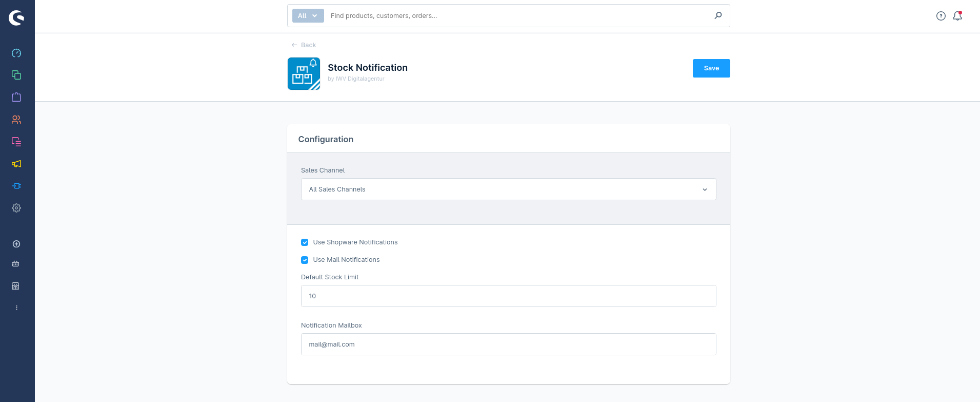Open the Orders shopping bag icon
980x402 pixels.
(x=16, y=97)
